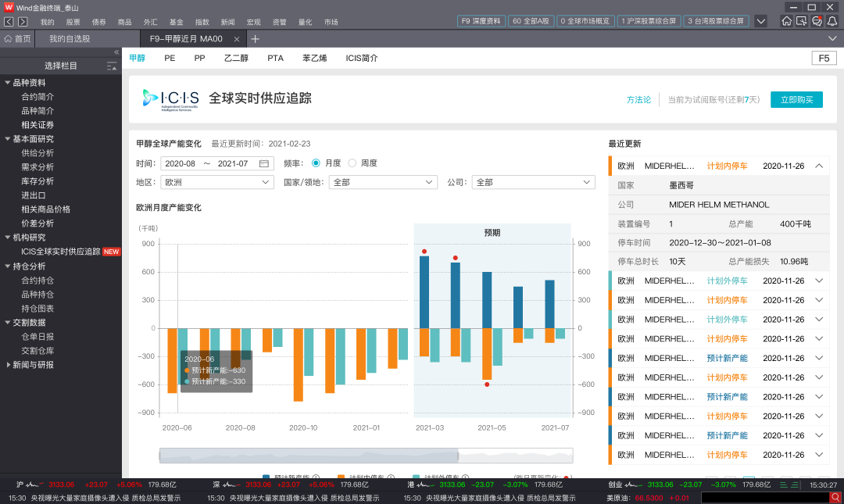Open the notification bell icon
This screenshot has width=844, height=504.
tap(831, 21)
